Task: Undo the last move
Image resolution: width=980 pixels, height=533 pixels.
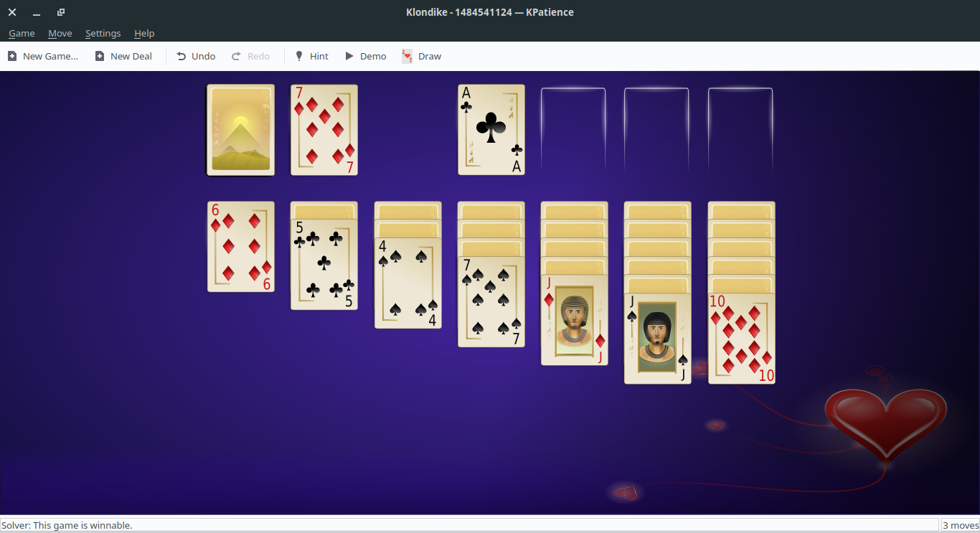Action: 196,56
